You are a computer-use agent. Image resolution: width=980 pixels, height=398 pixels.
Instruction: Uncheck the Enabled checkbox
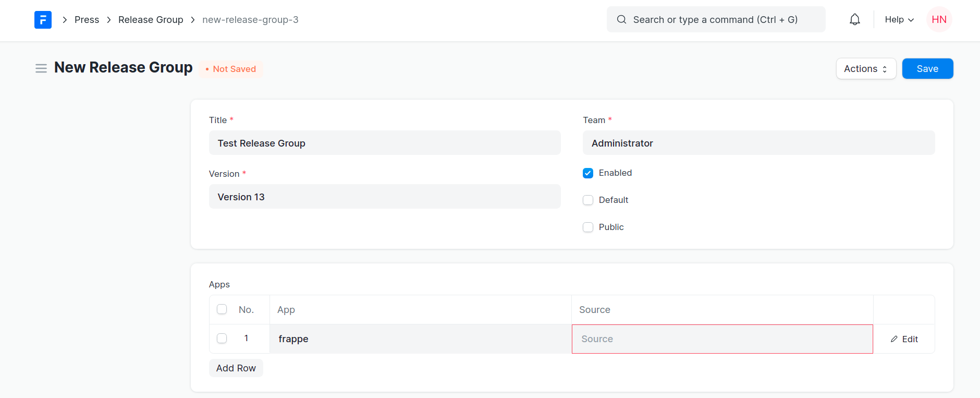[x=588, y=173]
